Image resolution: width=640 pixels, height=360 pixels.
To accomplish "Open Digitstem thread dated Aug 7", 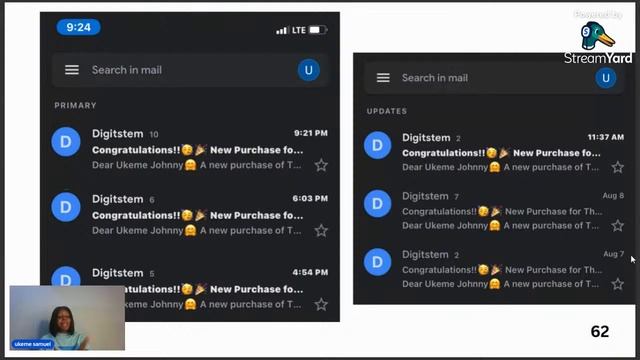I will coord(494,269).
